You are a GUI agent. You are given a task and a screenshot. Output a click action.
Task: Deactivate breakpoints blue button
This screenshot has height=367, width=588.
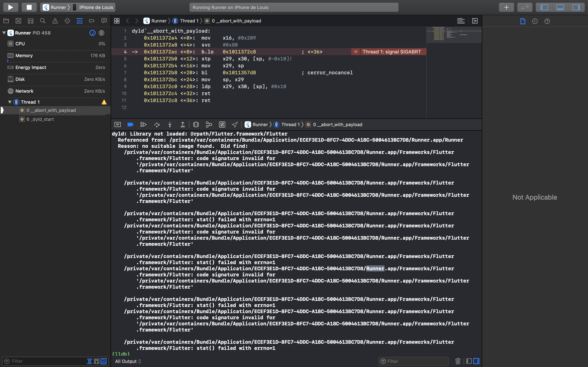click(130, 125)
